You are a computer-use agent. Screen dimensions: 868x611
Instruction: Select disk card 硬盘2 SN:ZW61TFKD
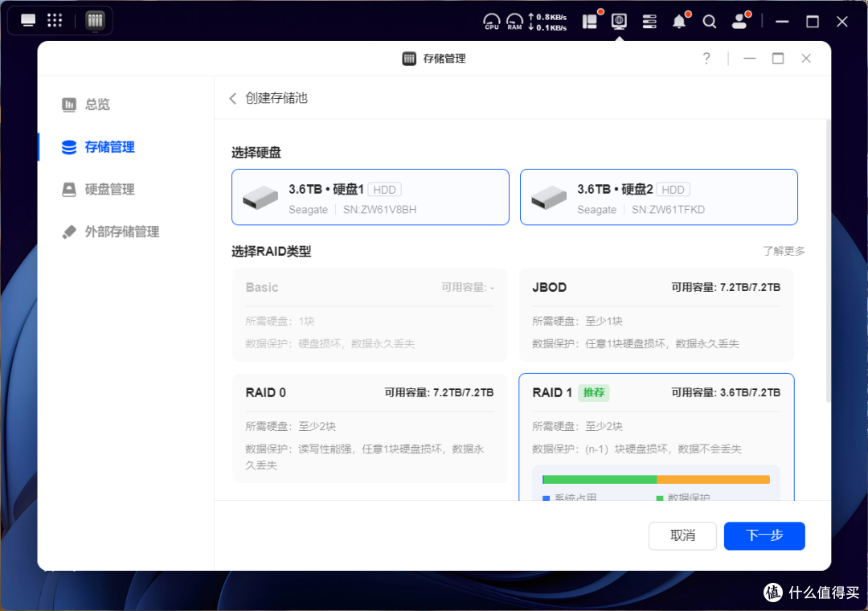(x=659, y=197)
